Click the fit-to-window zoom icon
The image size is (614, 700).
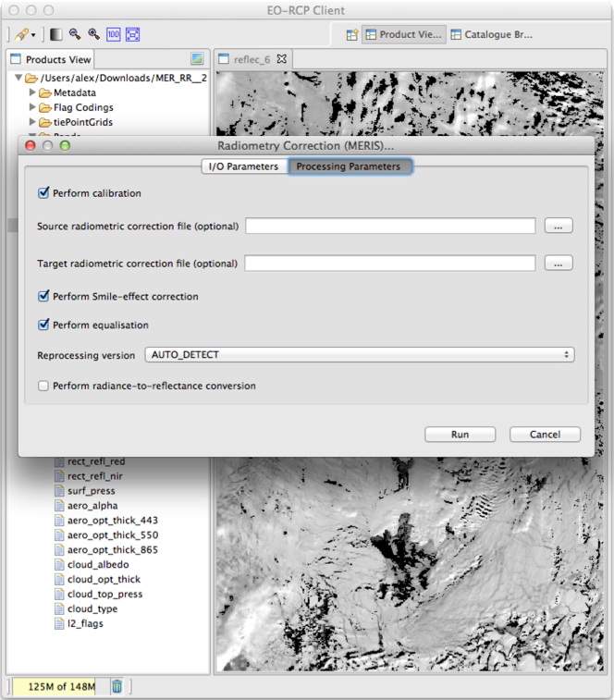(132, 34)
